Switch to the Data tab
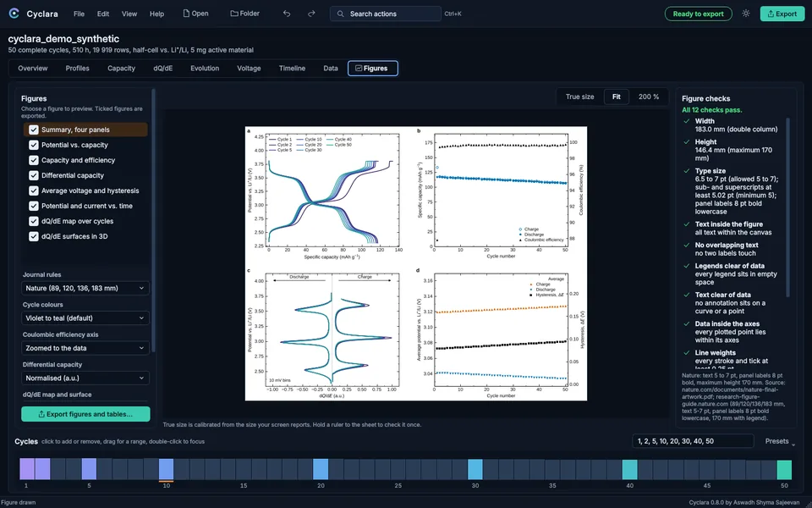 [331, 69]
